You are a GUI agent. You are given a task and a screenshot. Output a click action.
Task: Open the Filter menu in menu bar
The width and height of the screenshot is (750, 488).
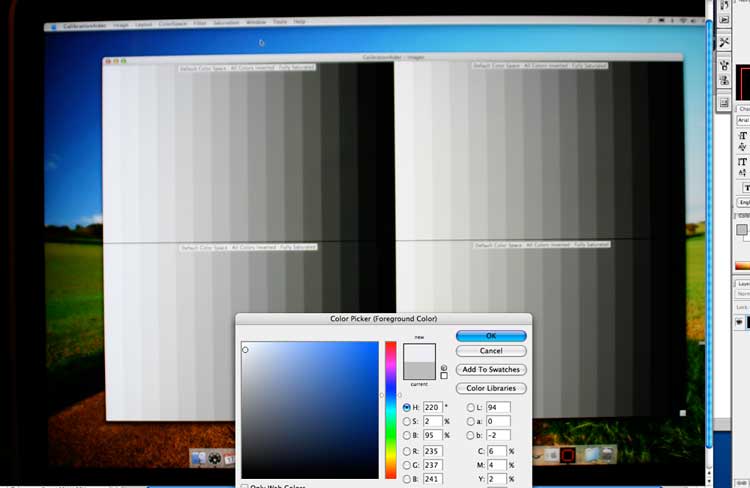(199, 23)
